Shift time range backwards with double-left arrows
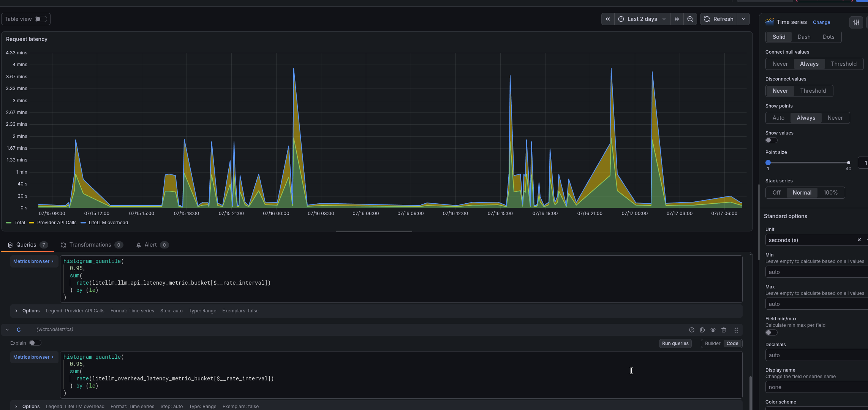 [x=608, y=19]
